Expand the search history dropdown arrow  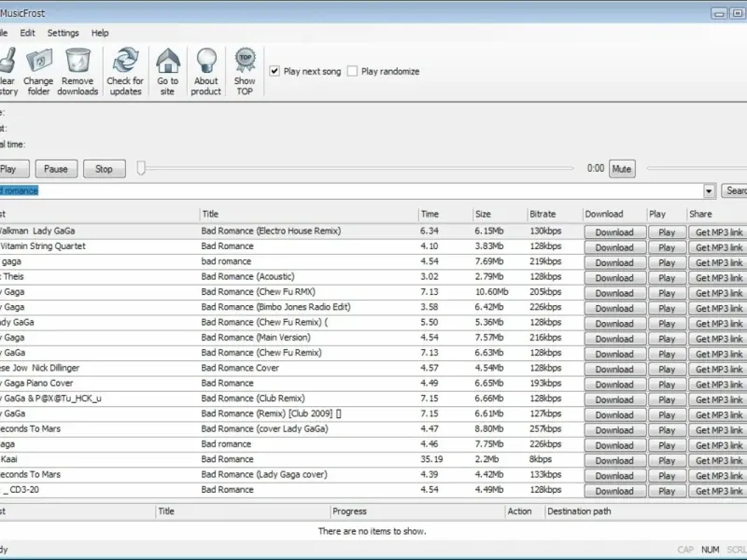(710, 191)
